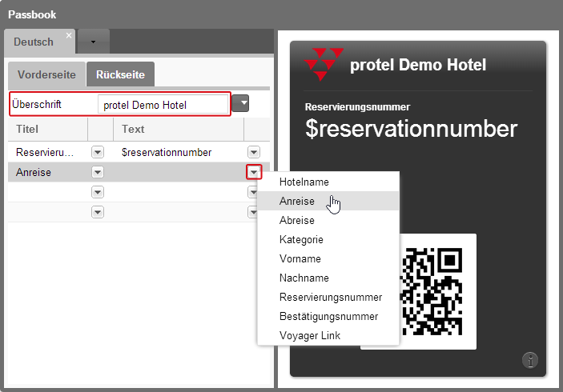
Task: Select Hotelname from the popup menu
Action: pos(328,182)
